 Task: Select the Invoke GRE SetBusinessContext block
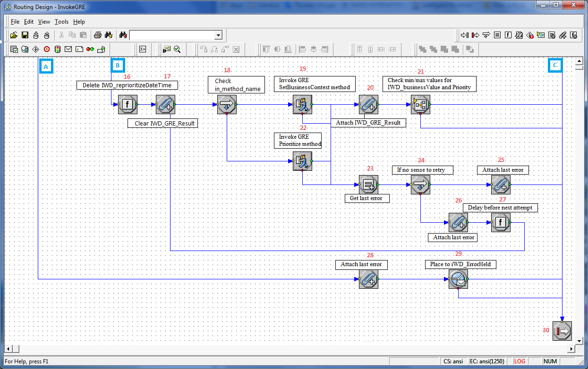(x=302, y=105)
